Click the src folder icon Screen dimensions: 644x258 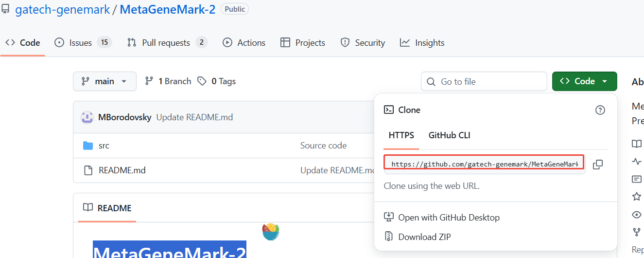(x=88, y=146)
